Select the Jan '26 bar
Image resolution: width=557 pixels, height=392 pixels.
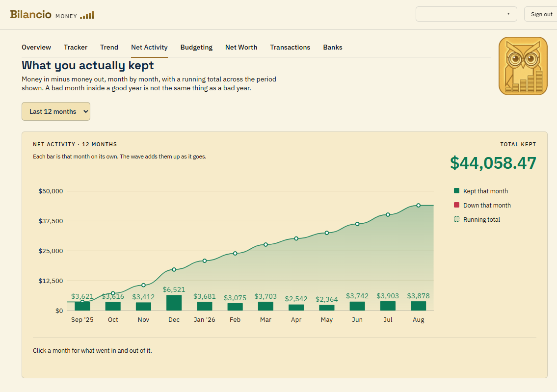[x=205, y=306]
